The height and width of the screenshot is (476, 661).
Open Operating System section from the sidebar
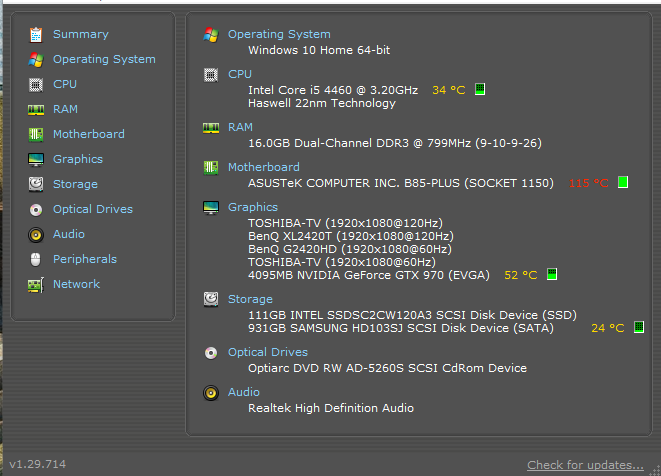(x=104, y=59)
